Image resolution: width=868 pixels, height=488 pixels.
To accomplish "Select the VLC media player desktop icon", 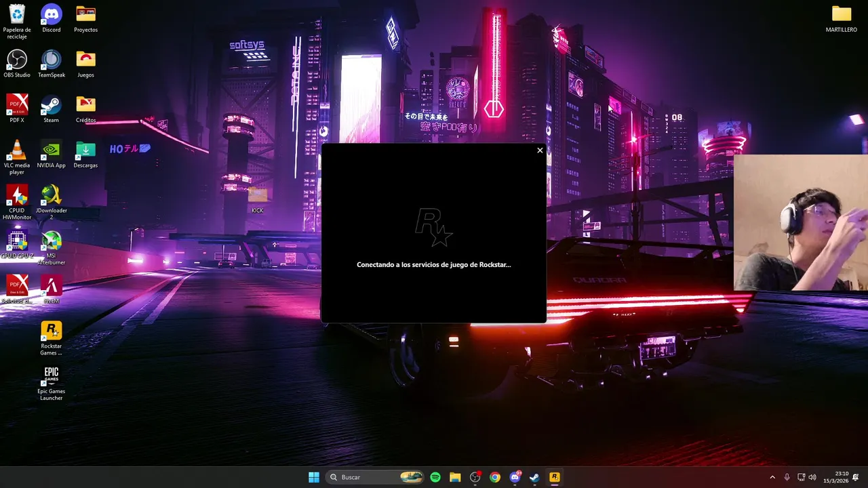I will pos(17,157).
